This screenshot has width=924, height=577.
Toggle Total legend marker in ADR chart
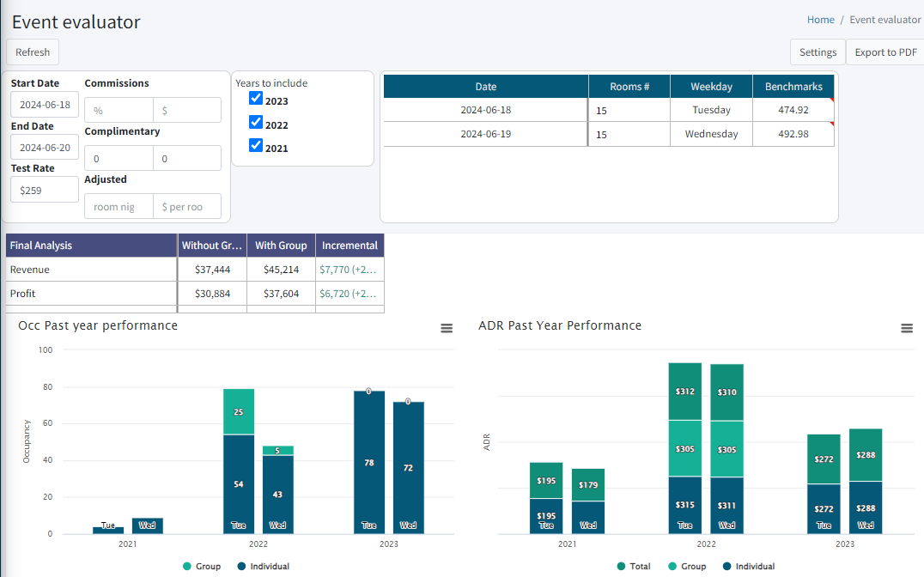(622, 567)
